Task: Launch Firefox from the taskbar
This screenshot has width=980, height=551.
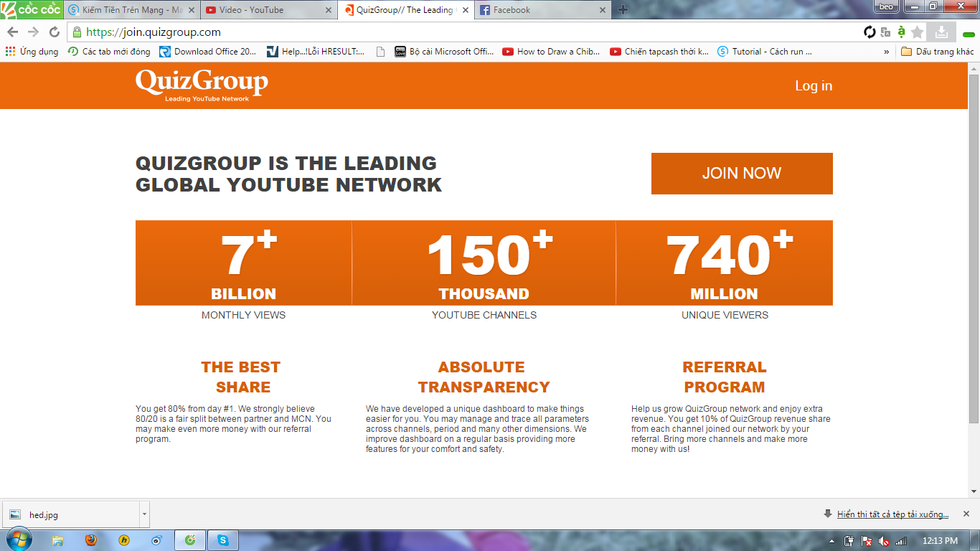Action: pos(91,540)
